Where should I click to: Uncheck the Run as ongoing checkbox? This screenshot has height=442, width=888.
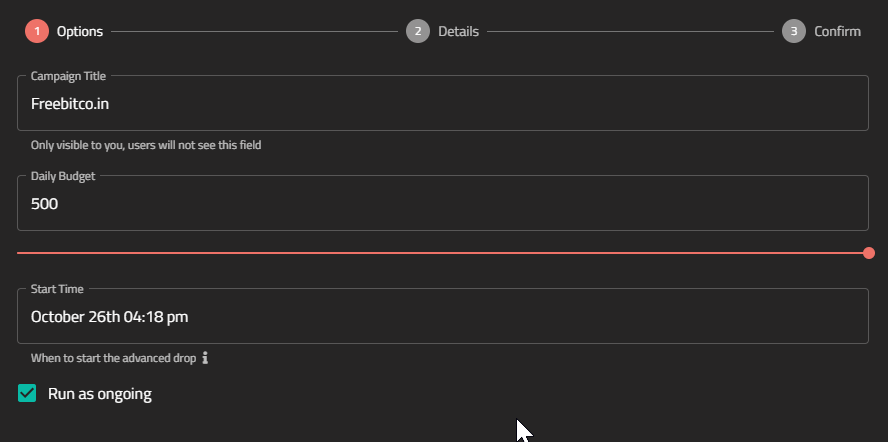pyautogui.click(x=27, y=393)
